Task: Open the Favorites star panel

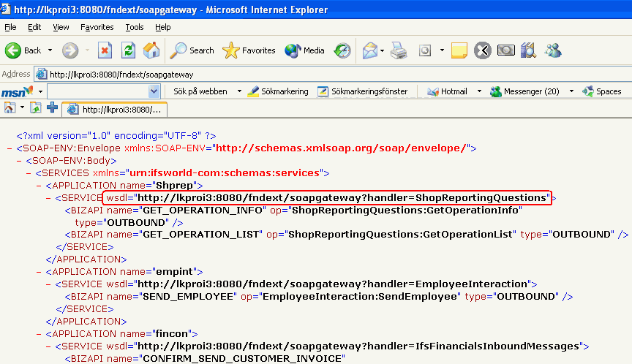Action: (x=249, y=50)
